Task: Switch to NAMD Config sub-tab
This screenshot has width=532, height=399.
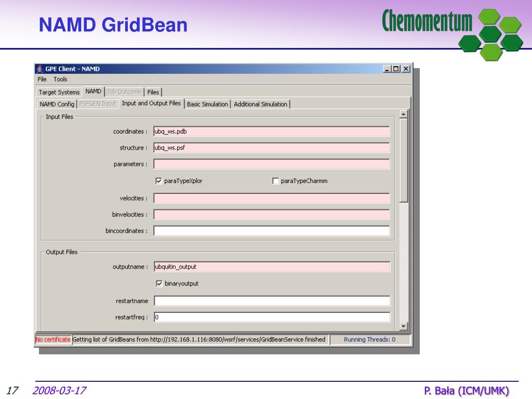Action: pos(57,104)
